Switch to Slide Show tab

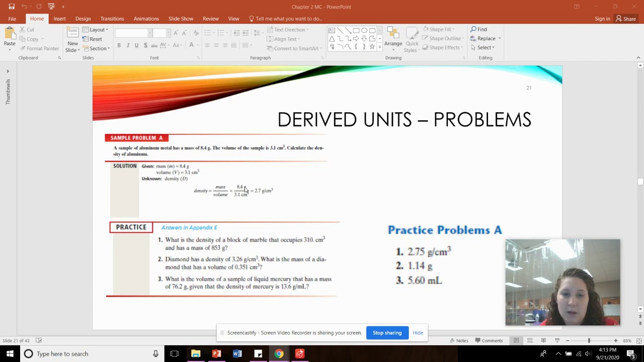tap(181, 19)
